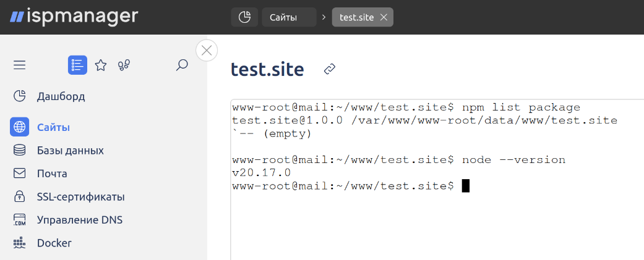Open SSL-сертификаты section
The width and height of the screenshot is (644, 260).
point(80,197)
